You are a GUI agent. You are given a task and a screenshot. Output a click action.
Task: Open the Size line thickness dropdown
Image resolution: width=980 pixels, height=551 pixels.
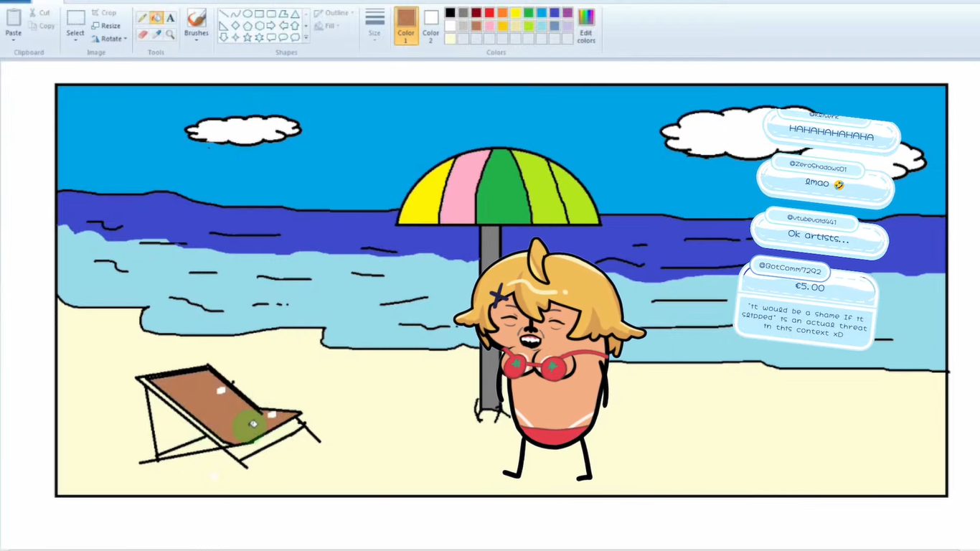click(x=374, y=26)
